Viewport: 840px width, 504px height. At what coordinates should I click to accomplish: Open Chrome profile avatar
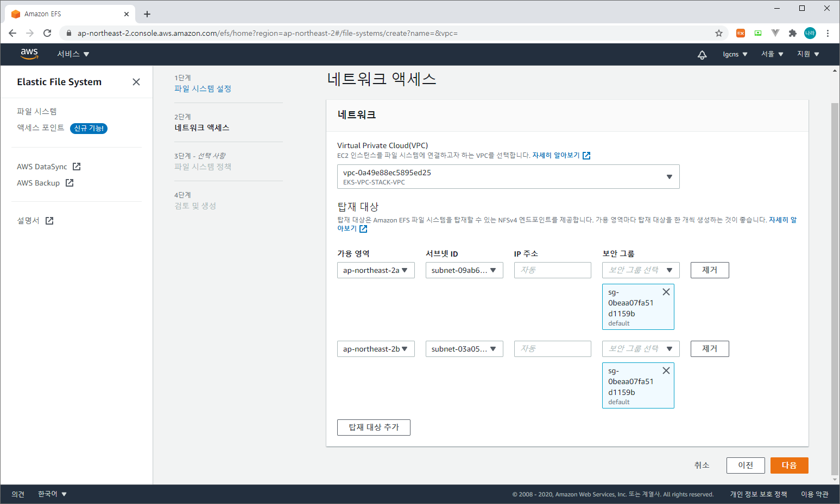pyautogui.click(x=810, y=33)
